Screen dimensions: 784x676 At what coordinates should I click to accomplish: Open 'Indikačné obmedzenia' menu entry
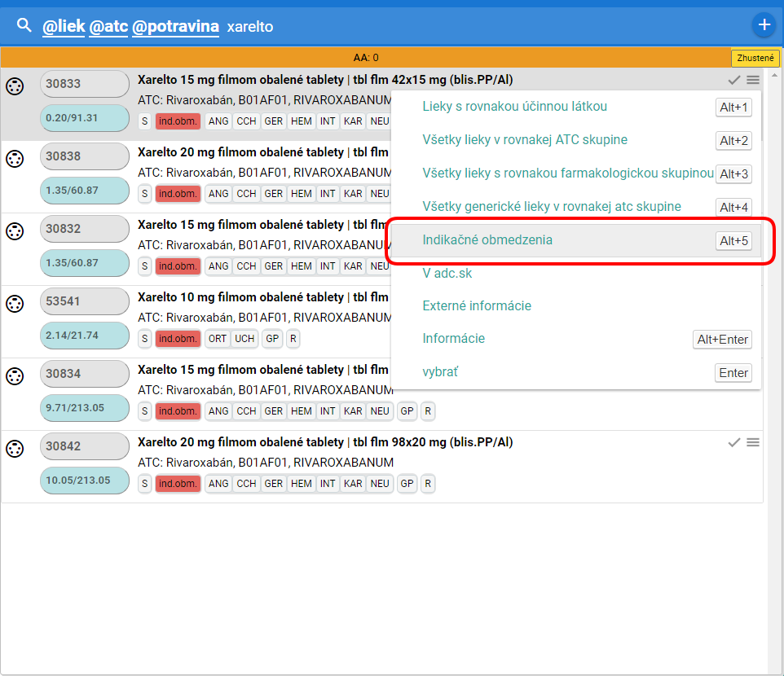click(576, 240)
